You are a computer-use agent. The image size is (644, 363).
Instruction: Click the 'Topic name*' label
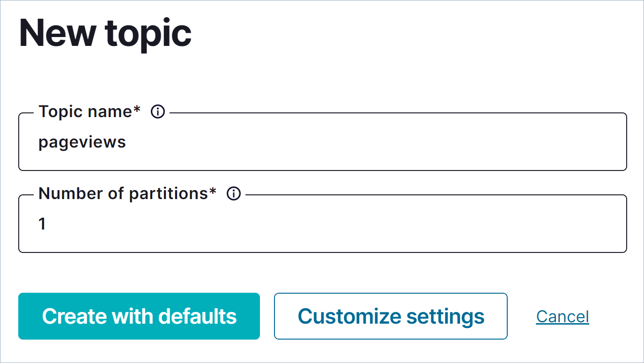tap(89, 112)
